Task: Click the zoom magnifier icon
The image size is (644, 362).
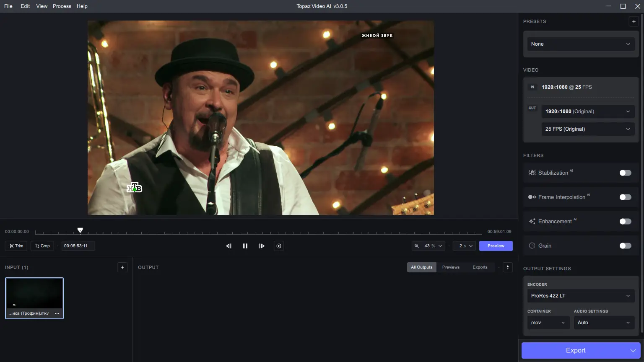Action: pyautogui.click(x=417, y=246)
